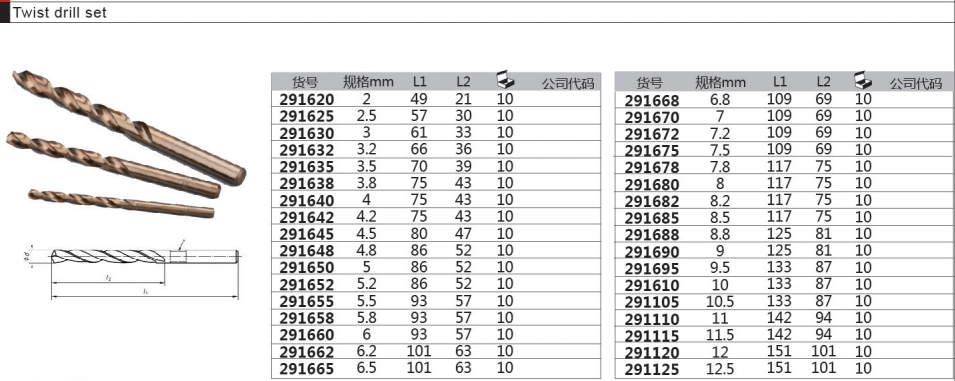Click the package box icon in right table header
Image resolution: width=955 pixels, height=381 pixels.
tap(862, 79)
